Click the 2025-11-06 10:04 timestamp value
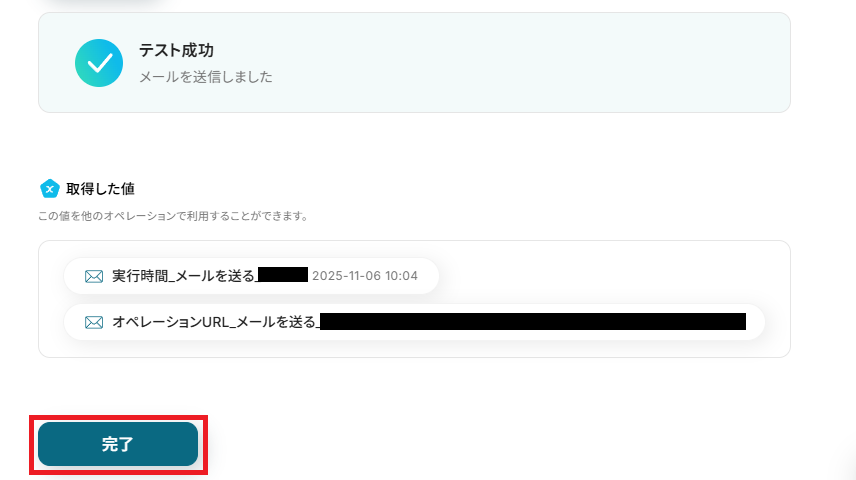This screenshot has height=480, width=856. 365,276
